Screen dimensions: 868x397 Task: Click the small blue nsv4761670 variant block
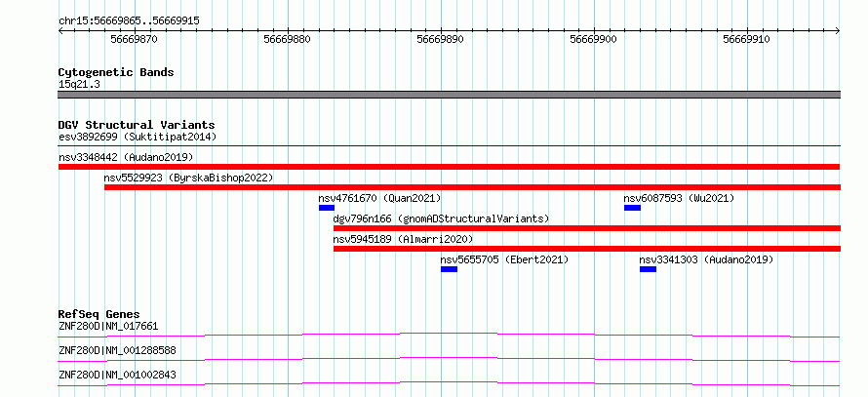327,208
